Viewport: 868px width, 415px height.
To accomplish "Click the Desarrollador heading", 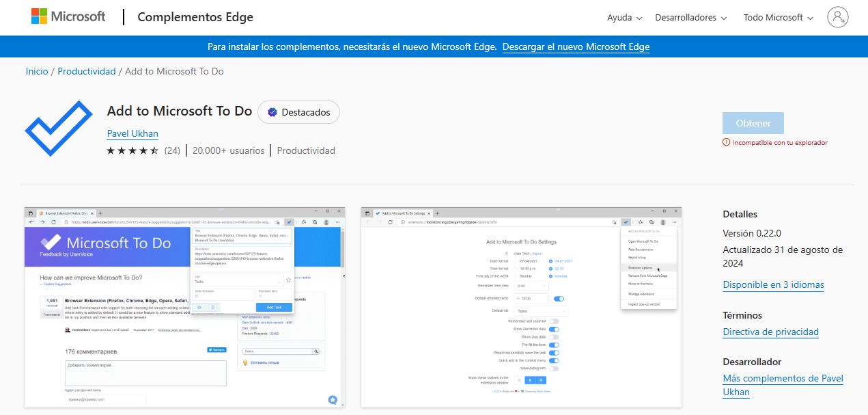I will pos(752,362).
